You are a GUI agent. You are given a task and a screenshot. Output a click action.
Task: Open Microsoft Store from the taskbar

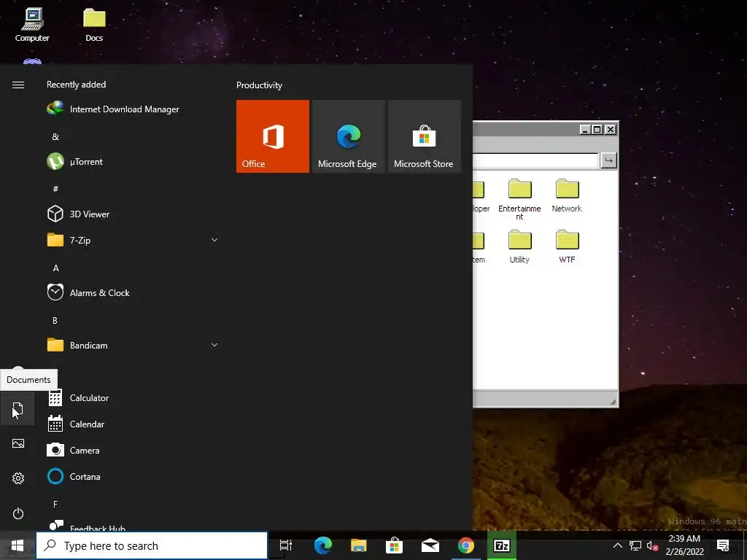tap(394, 545)
